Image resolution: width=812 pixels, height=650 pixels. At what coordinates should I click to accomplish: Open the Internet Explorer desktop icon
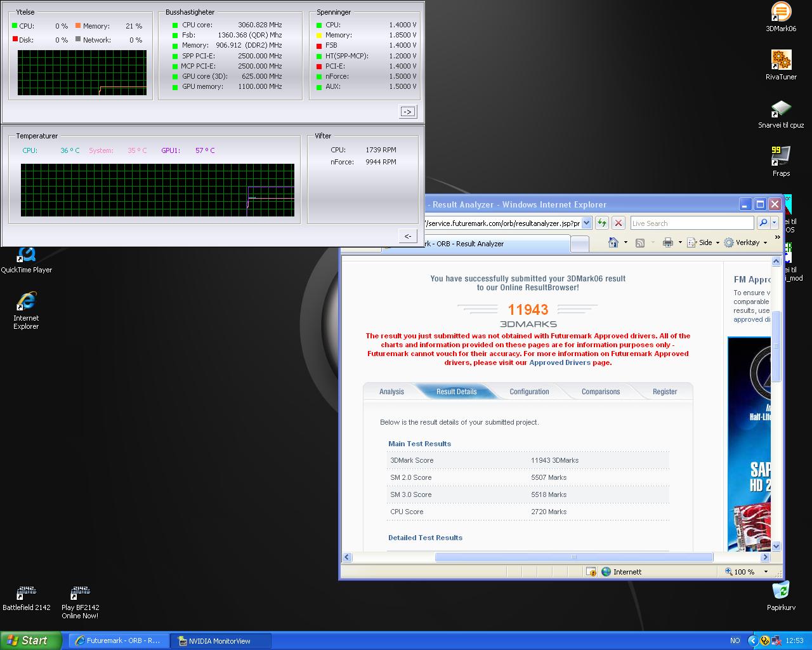pyautogui.click(x=26, y=310)
